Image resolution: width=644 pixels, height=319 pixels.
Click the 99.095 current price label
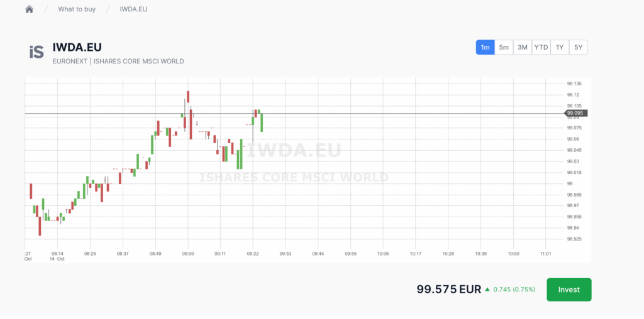(x=575, y=113)
